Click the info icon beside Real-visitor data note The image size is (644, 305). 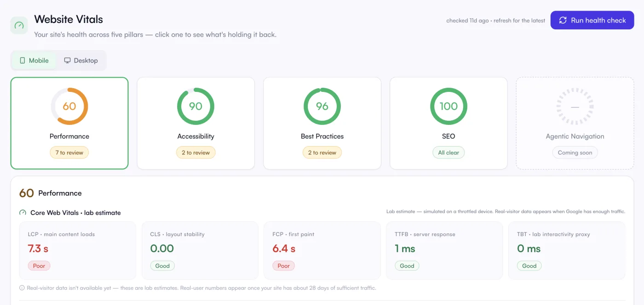(x=22, y=288)
